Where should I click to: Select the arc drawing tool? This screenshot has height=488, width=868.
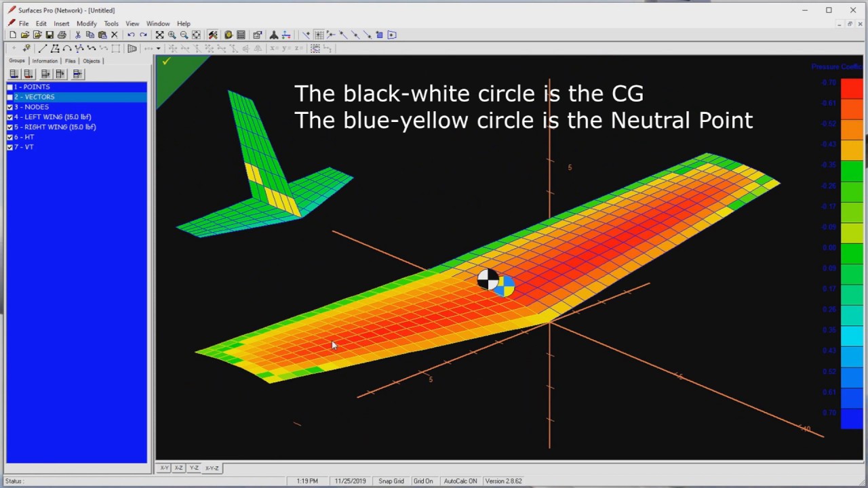point(66,48)
